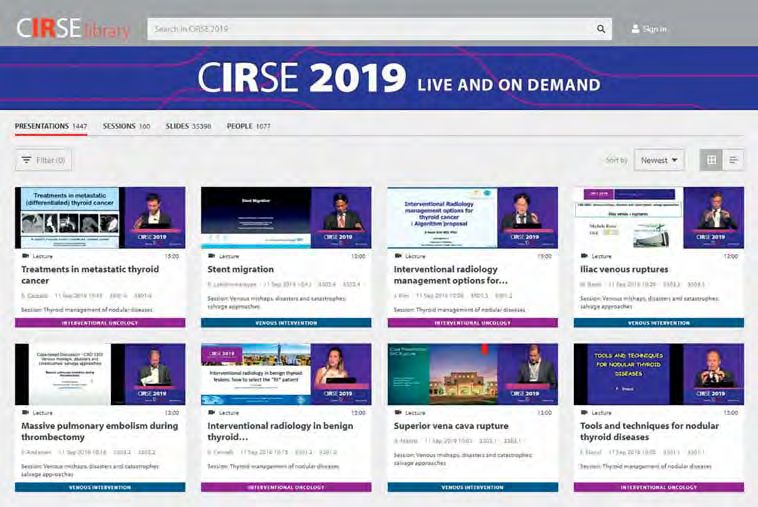Viewport: 758px width, 507px height.
Task: Click lecture camera icon on Treatments in metastatic card
Action: (x=25, y=256)
